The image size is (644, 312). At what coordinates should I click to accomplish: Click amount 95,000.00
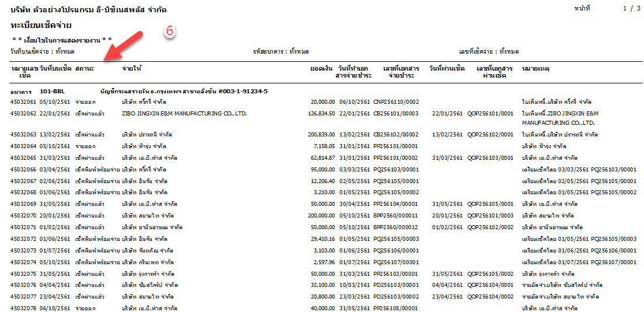click(x=323, y=169)
